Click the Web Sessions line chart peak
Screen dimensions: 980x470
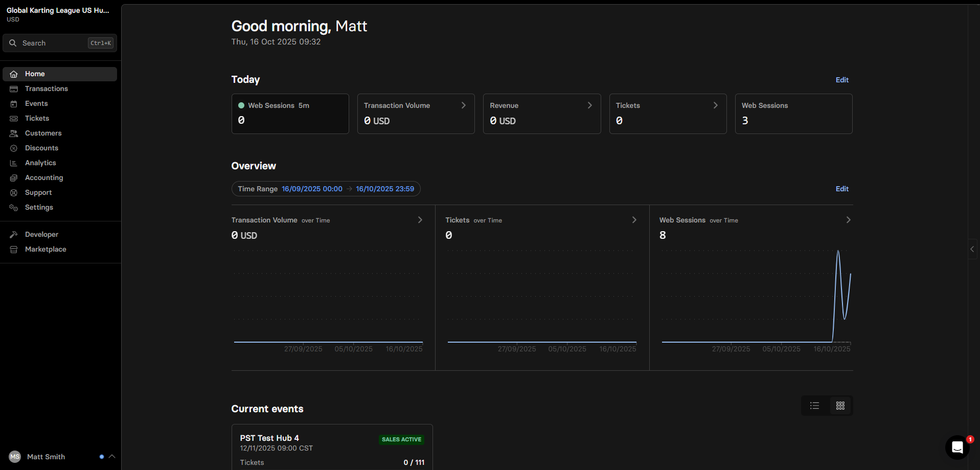(x=838, y=251)
